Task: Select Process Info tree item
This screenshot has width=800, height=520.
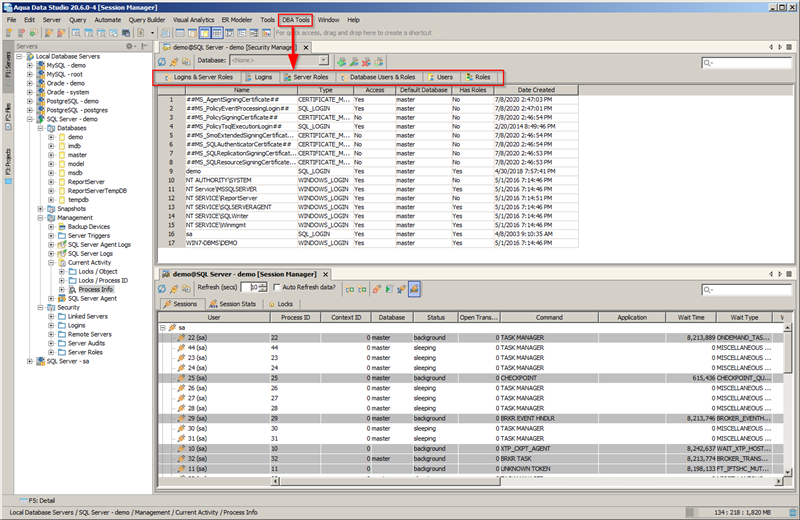Action: tap(95, 289)
